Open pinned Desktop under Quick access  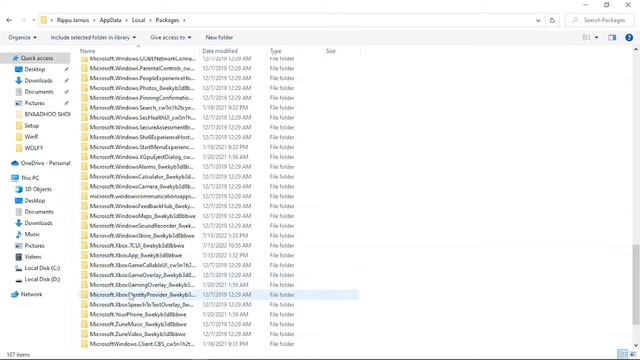35,69
